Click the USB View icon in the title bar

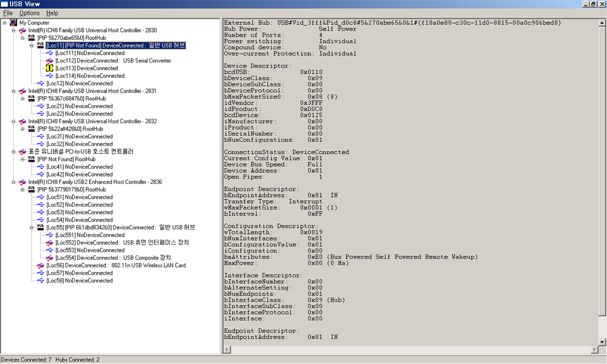(5, 4)
